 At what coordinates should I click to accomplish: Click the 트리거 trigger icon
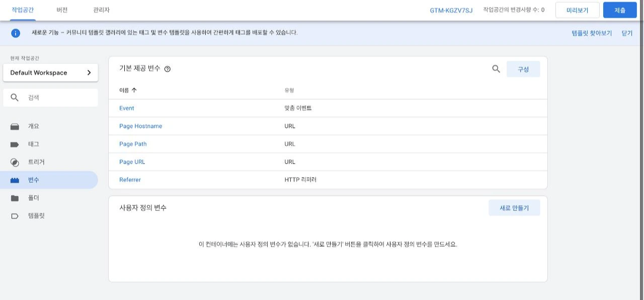15,163
